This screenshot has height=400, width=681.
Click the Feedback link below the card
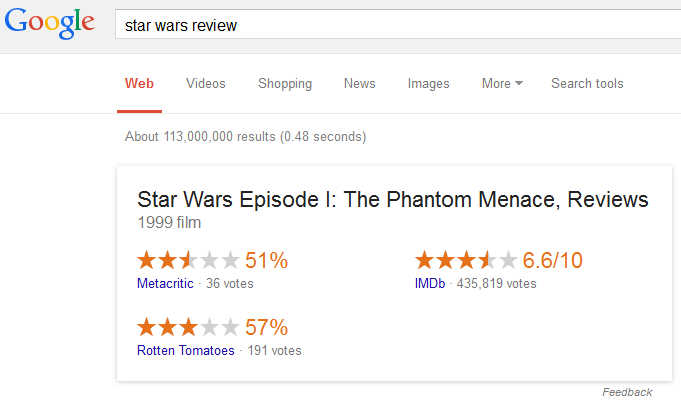tap(627, 392)
